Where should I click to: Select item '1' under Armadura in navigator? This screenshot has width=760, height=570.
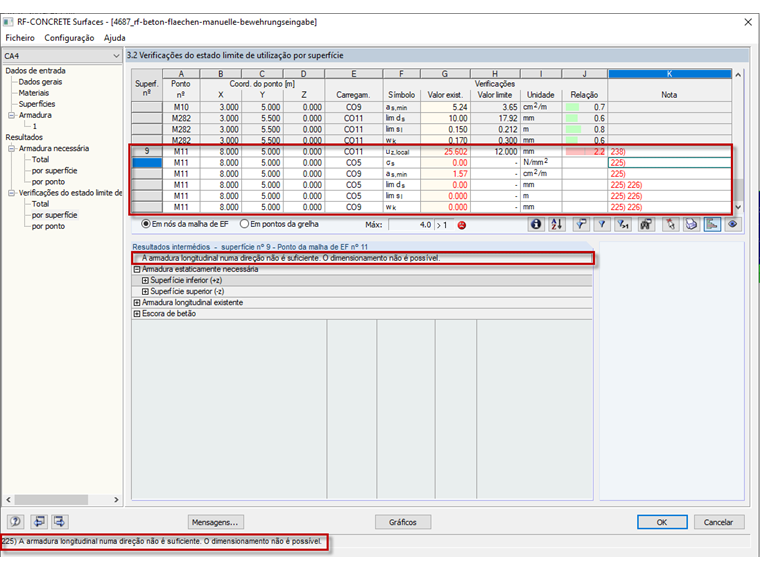click(x=34, y=127)
